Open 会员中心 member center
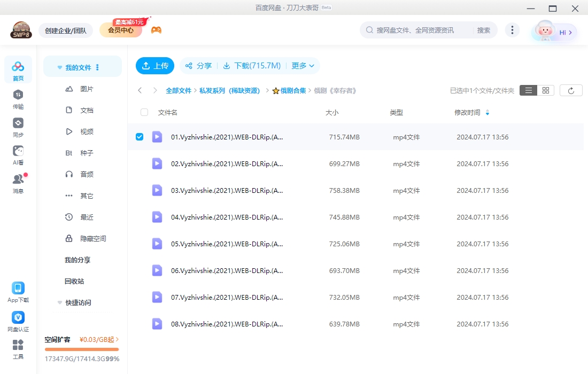 pyautogui.click(x=121, y=30)
